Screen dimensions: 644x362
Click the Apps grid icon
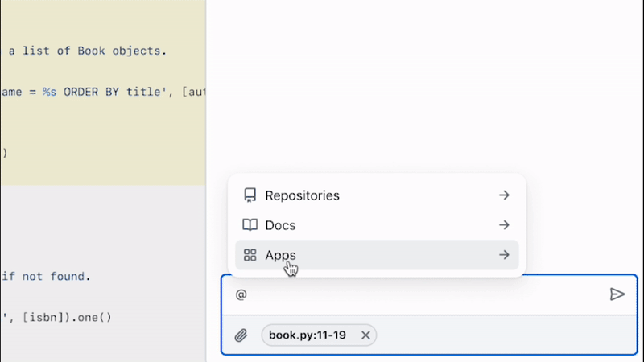coord(250,255)
